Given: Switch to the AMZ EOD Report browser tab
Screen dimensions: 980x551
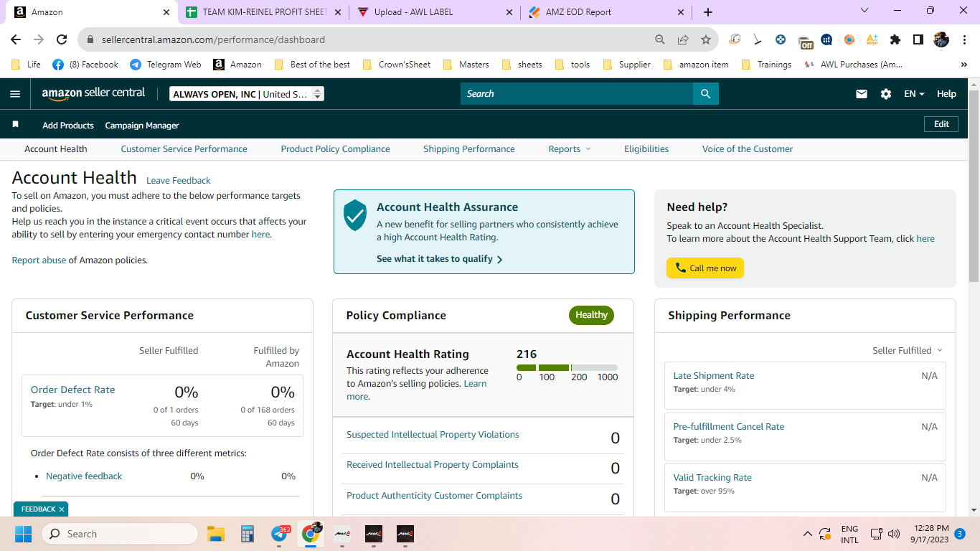Looking at the screenshot, I should click(x=607, y=12).
